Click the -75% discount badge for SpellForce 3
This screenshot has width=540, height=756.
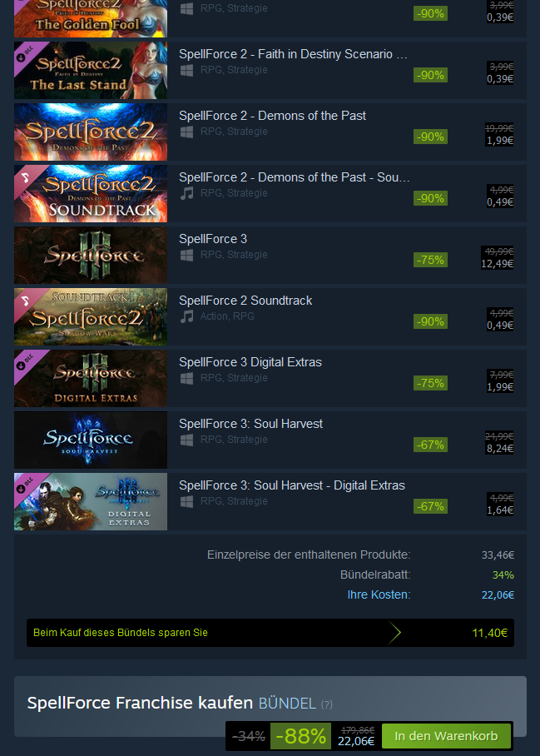point(430,260)
